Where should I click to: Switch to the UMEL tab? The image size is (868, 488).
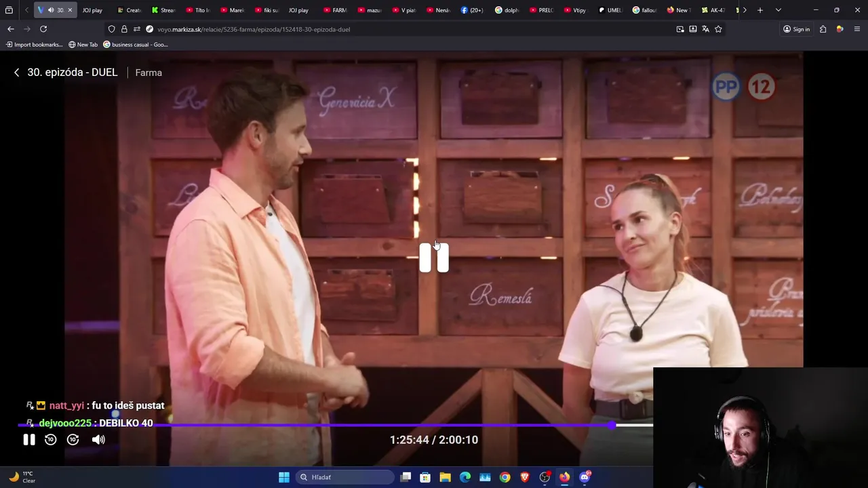[x=610, y=10]
